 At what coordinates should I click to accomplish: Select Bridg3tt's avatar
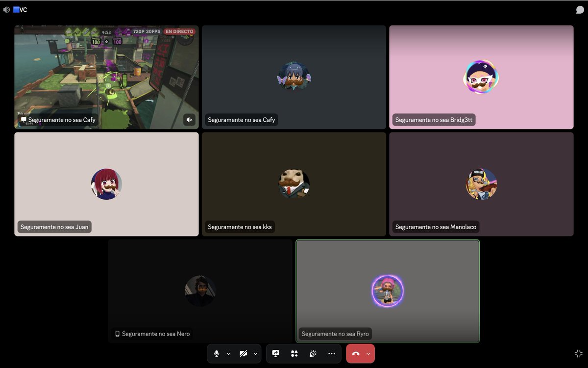(x=481, y=77)
